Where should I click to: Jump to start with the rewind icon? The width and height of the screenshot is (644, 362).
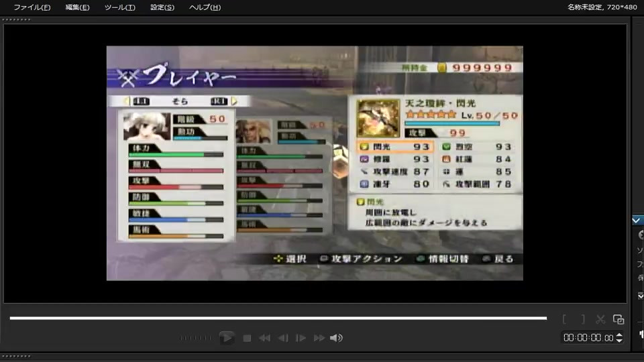264,338
